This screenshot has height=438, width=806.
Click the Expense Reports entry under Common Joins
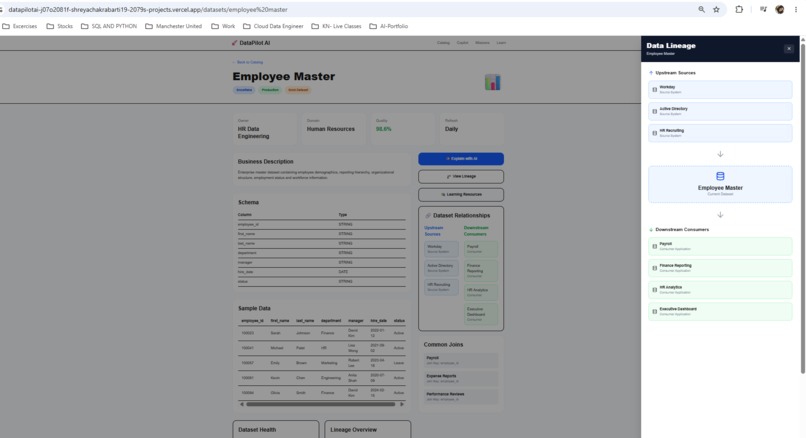pyautogui.click(x=461, y=378)
